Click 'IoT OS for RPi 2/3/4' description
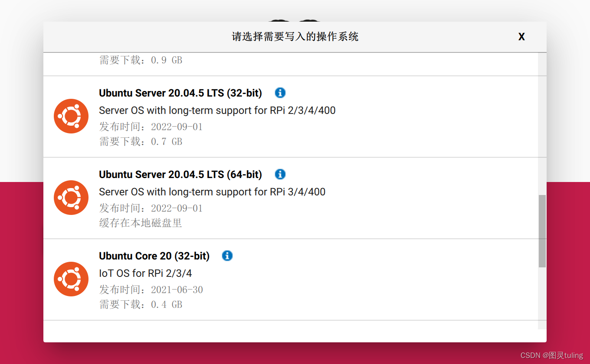 [145, 273]
